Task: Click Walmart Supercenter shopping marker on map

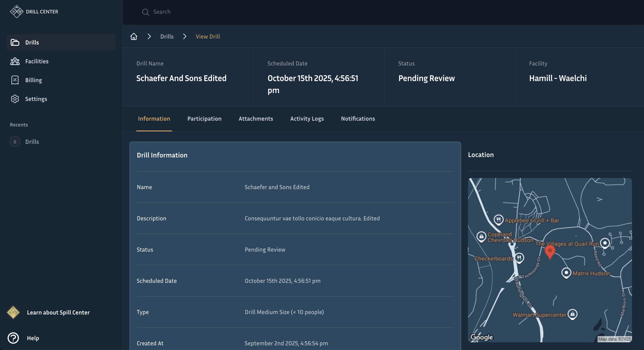Action: click(572, 314)
